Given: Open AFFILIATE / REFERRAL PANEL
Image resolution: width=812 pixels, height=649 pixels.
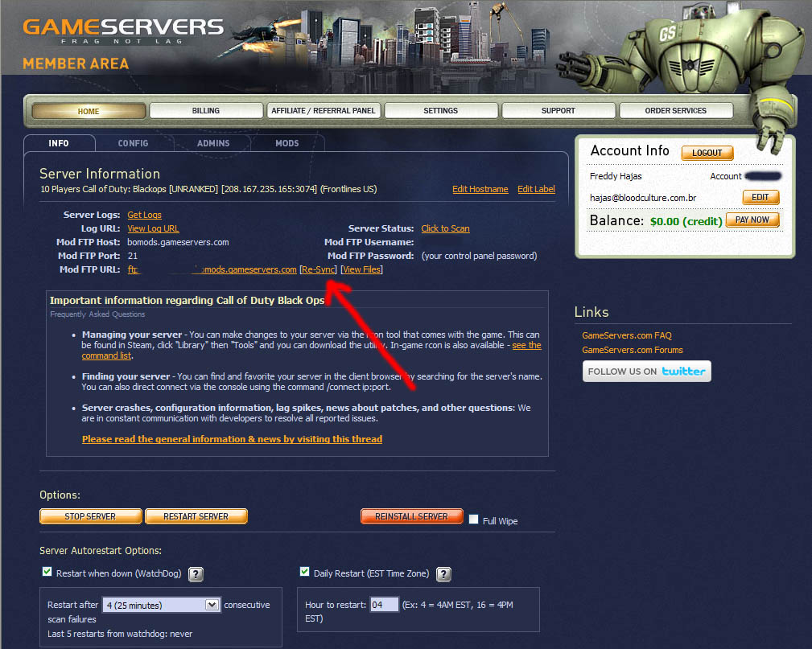Looking at the screenshot, I should [324, 111].
